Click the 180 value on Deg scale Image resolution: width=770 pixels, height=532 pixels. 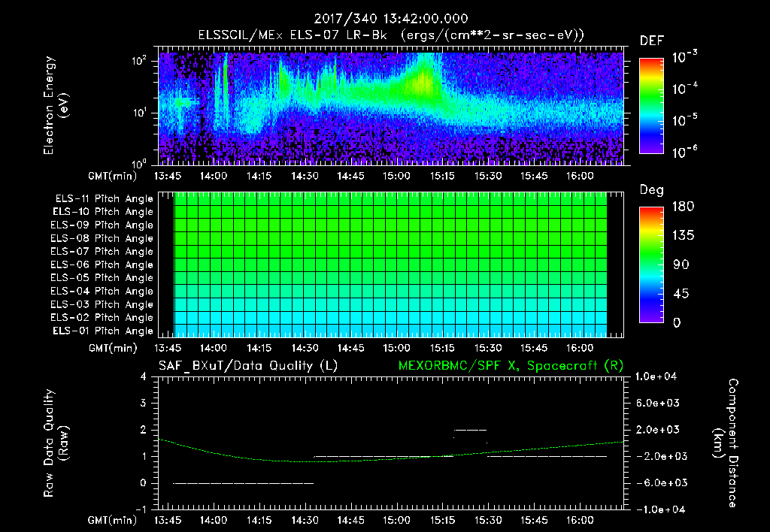(683, 207)
